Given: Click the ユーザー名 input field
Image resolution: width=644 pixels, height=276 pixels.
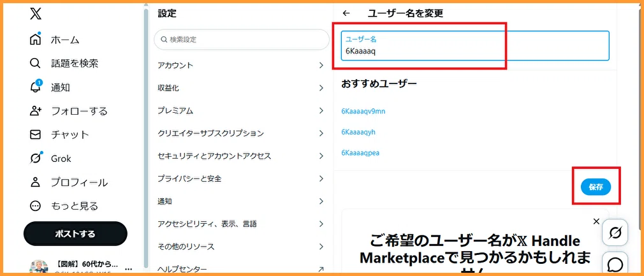Looking at the screenshot, I should tap(475, 46).
